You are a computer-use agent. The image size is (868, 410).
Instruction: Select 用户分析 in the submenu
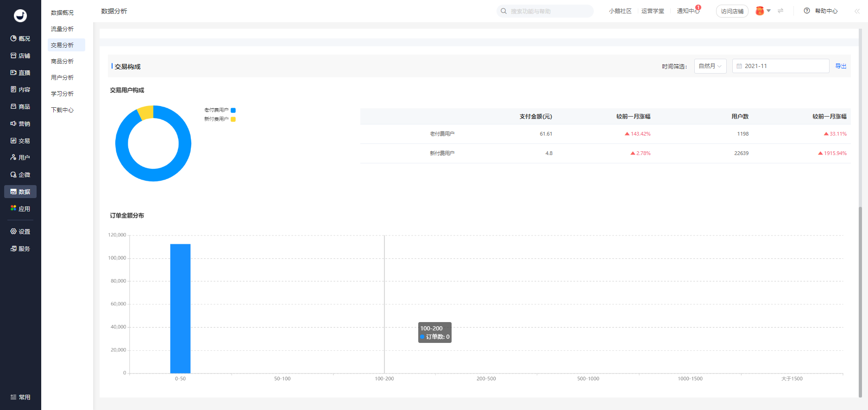coord(63,78)
